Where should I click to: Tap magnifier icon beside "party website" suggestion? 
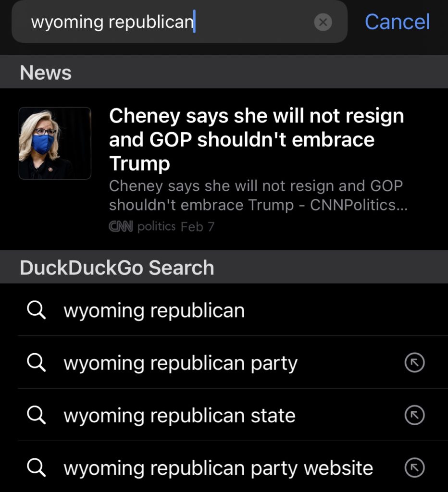pos(36,468)
